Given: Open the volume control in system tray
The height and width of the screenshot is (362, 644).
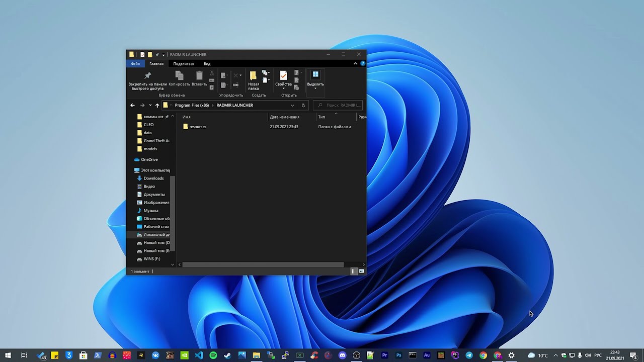Looking at the screenshot, I should (588, 355).
